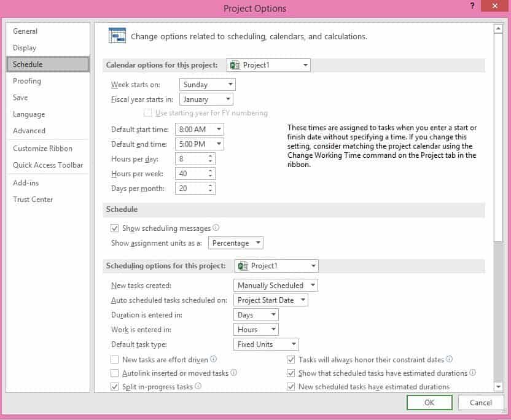The image size is (511, 420).
Task: Uncheck Split in-progress tasks
Action: [114, 387]
